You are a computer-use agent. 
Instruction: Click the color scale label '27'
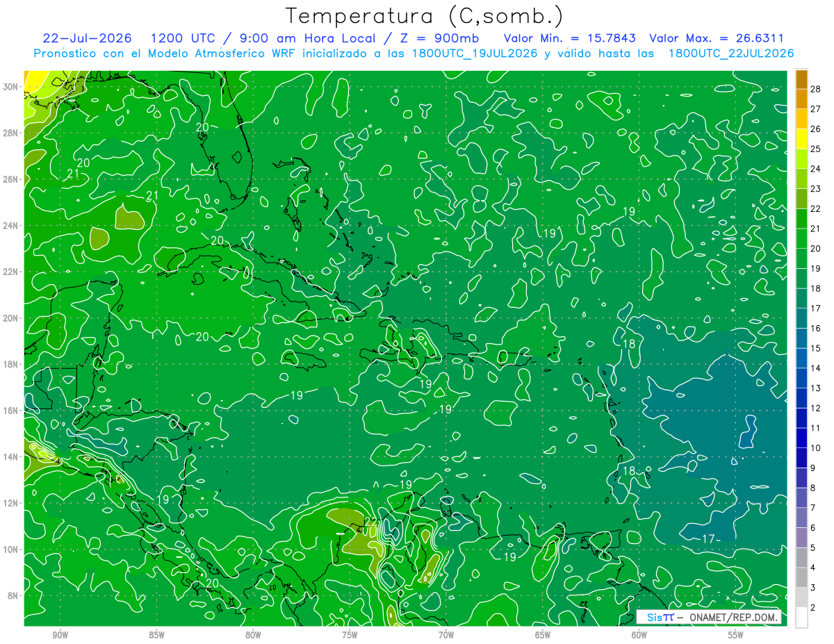[815, 109]
